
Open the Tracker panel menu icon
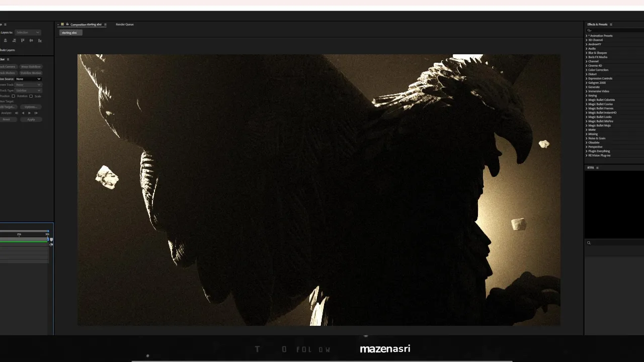click(x=8, y=59)
